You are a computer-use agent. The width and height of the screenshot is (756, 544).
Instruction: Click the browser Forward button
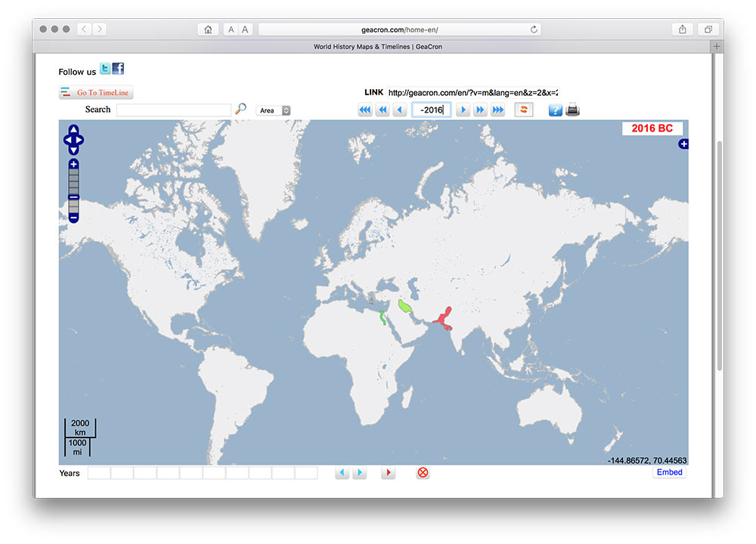(100, 29)
